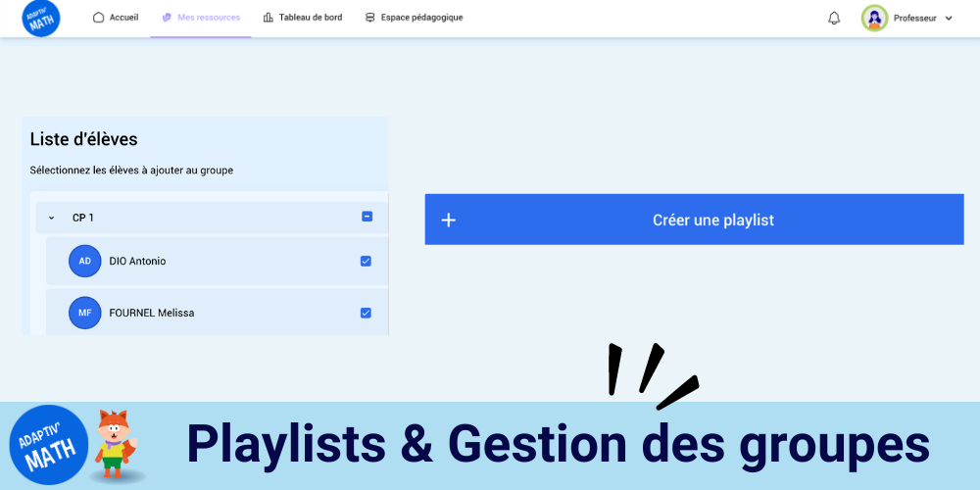Click the MF student avatar
This screenshot has height=490, width=980.
point(85,314)
